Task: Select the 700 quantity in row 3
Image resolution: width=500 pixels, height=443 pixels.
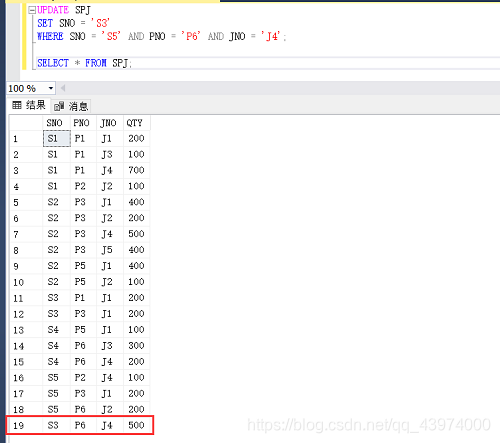Action: [x=137, y=170]
